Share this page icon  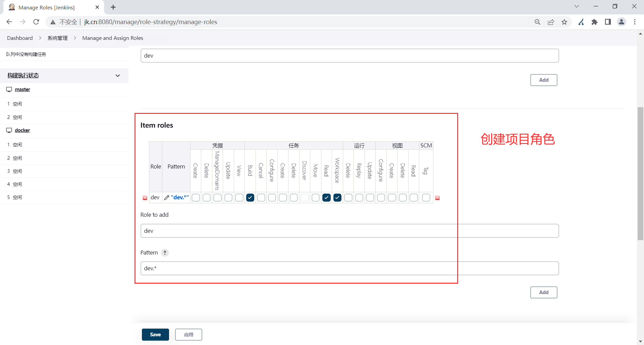[551, 22]
